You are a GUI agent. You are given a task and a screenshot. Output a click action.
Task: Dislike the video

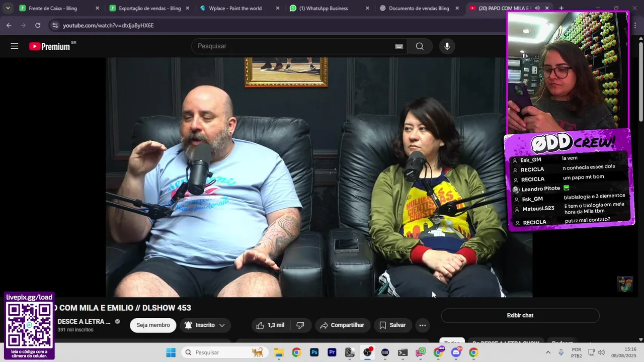300,325
